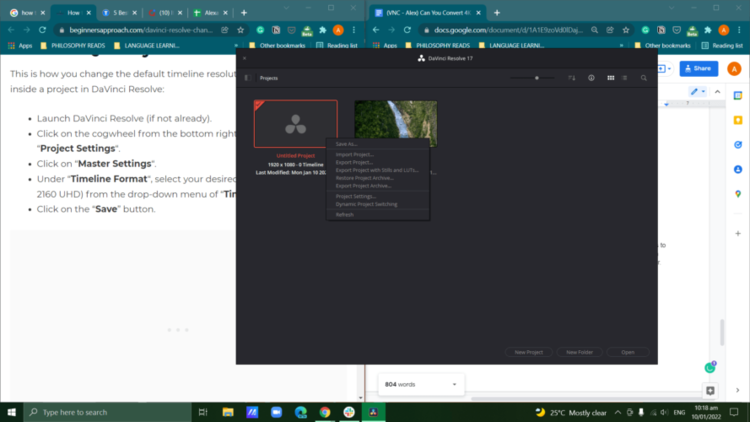Open LANGUAGE LEARNI... bookmark folder in left Chrome
750x422 pixels.
click(147, 45)
